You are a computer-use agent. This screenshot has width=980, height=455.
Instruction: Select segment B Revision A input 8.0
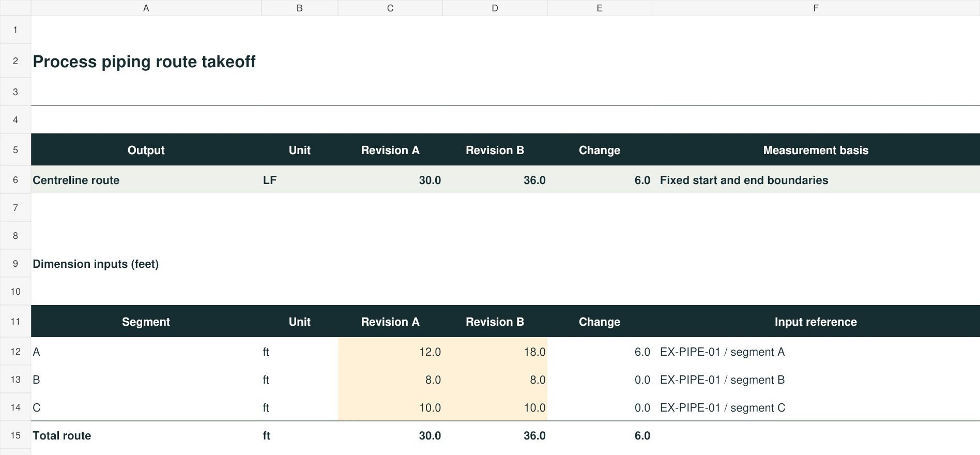tap(390, 380)
